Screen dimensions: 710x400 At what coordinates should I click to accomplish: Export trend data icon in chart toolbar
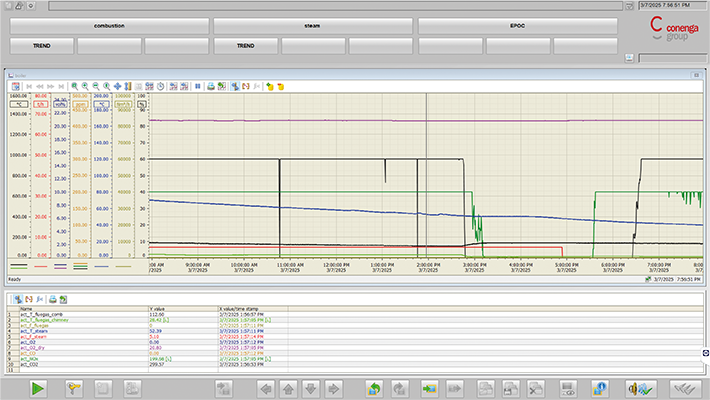click(x=221, y=86)
